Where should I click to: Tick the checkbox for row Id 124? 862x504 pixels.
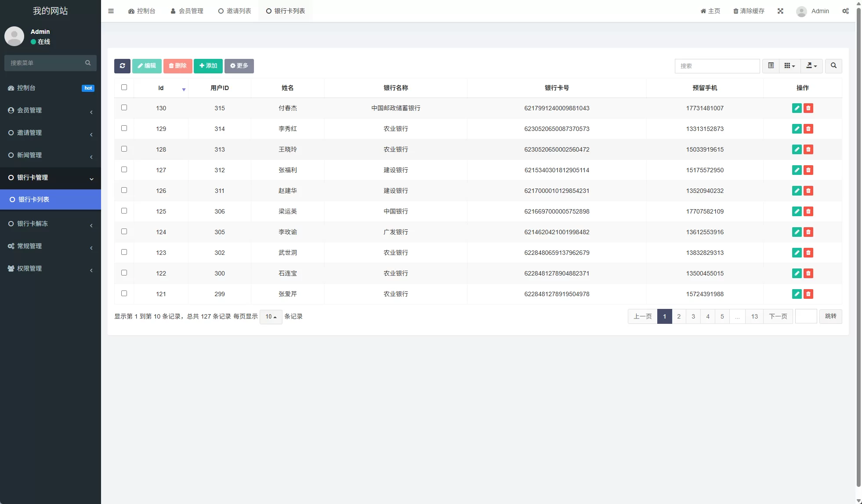(x=124, y=232)
